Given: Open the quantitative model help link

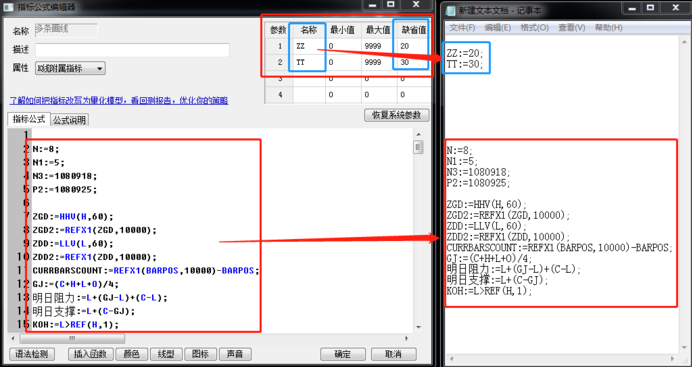Looking at the screenshot, I should 118,101.
